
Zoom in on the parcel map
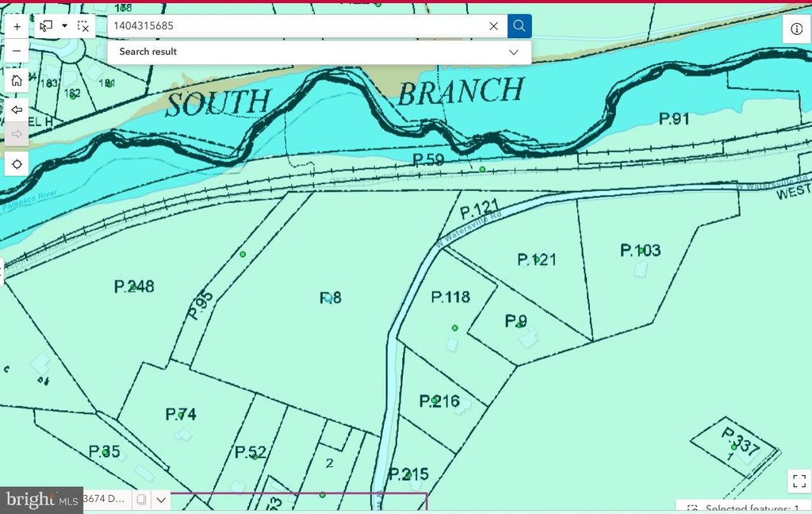(x=17, y=26)
